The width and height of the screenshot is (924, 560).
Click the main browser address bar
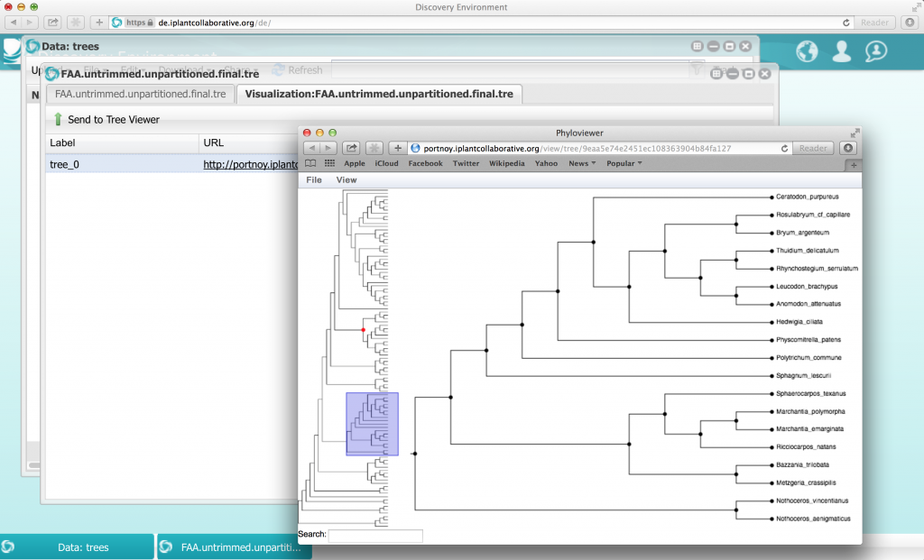coord(481,23)
